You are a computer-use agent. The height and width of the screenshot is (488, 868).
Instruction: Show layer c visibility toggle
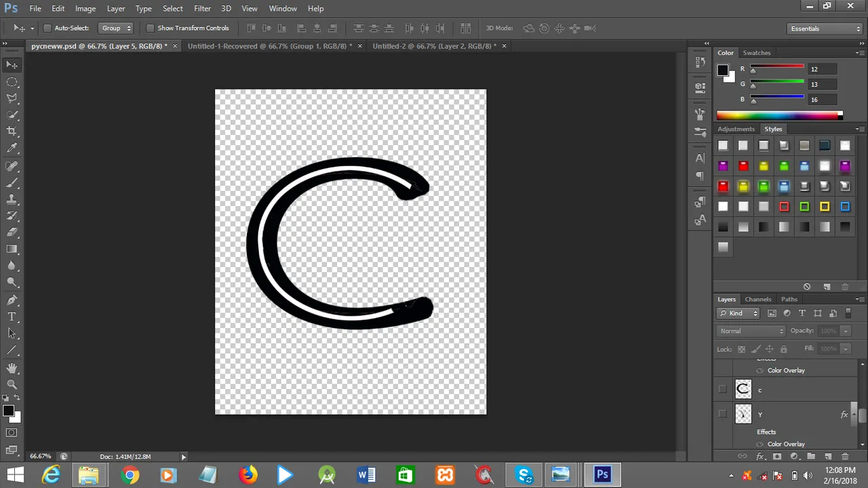[722, 389]
